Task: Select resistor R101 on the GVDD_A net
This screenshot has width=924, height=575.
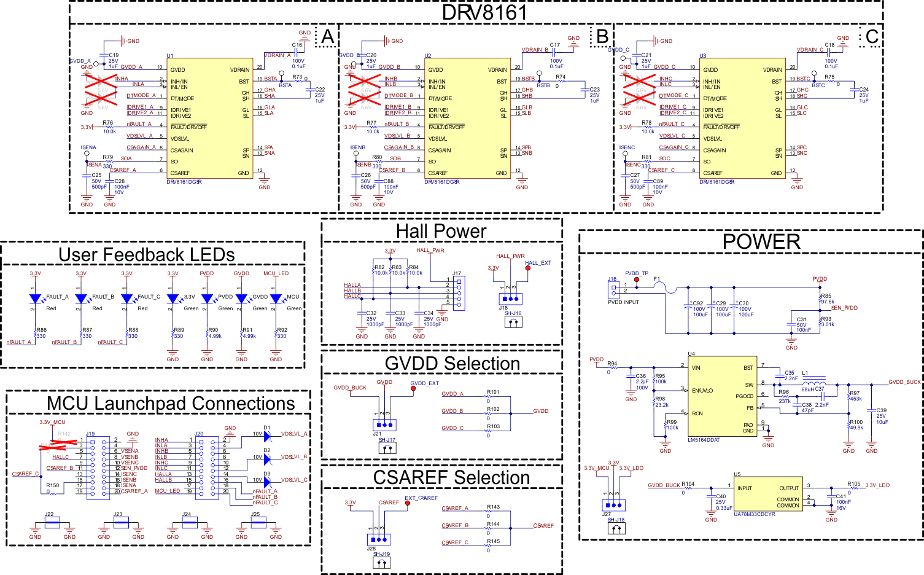Action: [x=489, y=397]
